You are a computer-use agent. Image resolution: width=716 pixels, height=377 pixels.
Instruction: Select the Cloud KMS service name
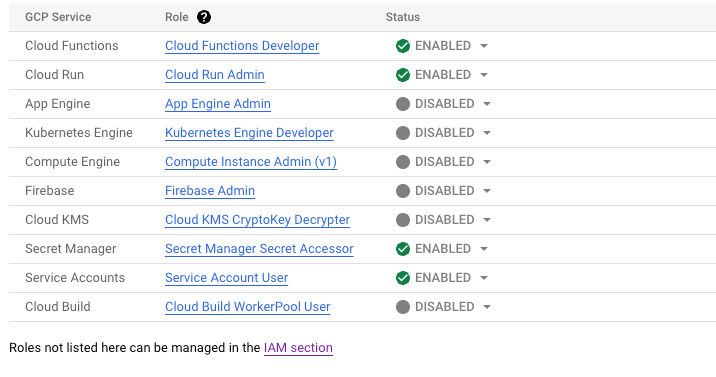click(57, 220)
